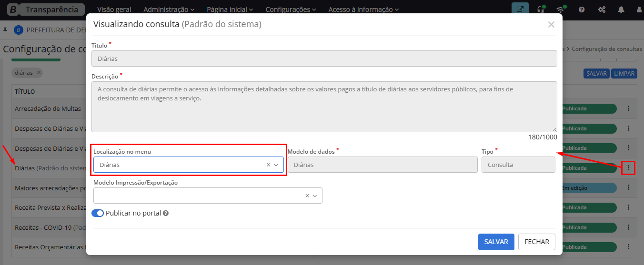Select the Diárias (Padrão do sistema) row

coord(50,168)
